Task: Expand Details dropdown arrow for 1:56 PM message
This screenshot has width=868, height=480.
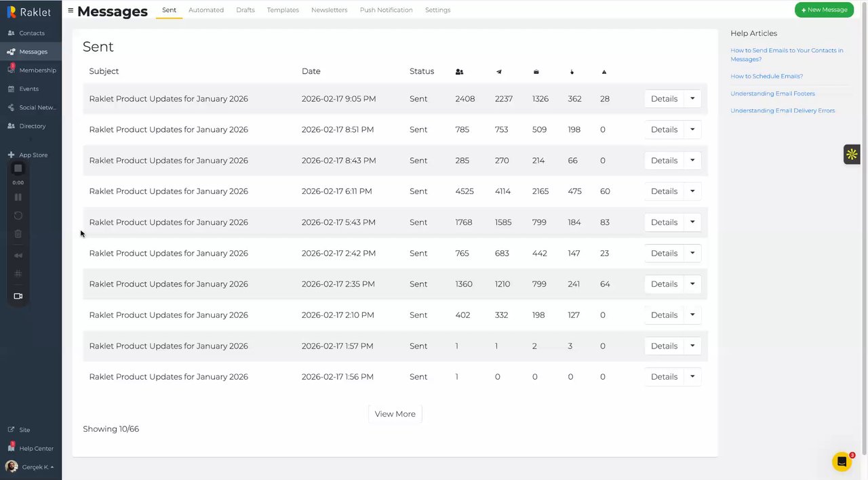Action: pos(692,377)
